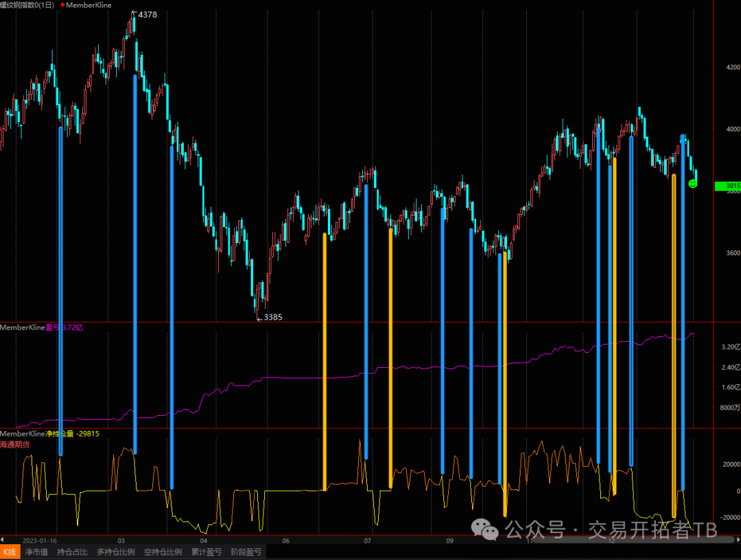This screenshot has height=560, width=741.
Task: Click the MemberKline盈亏 3.72亿 label
Action: pos(42,327)
